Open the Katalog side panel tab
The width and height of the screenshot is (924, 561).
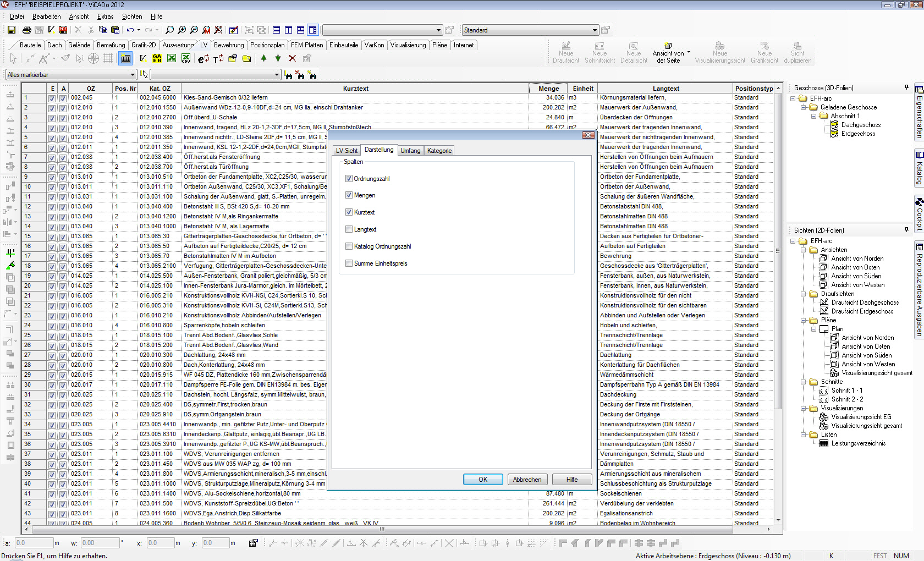[919, 169]
